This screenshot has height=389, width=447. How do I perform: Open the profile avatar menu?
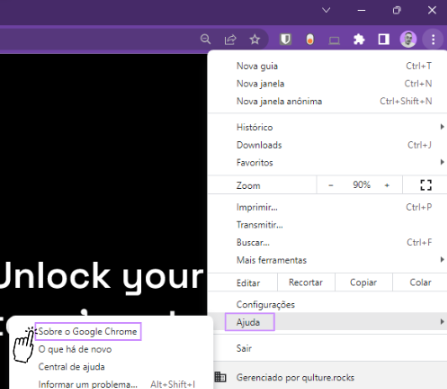point(408,40)
